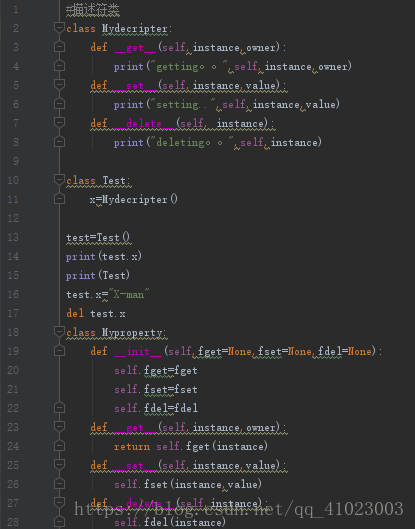The image size is (415, 529).
Task: Click the self.fset(instance,value) call
Action: (188, 484)
